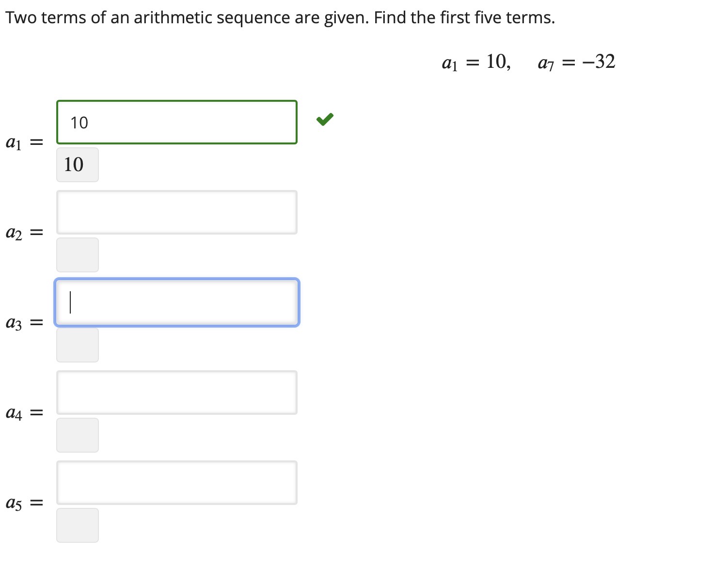Click the a5 = label
This screenshot has width=728, height=583.
tap(23, 503)
